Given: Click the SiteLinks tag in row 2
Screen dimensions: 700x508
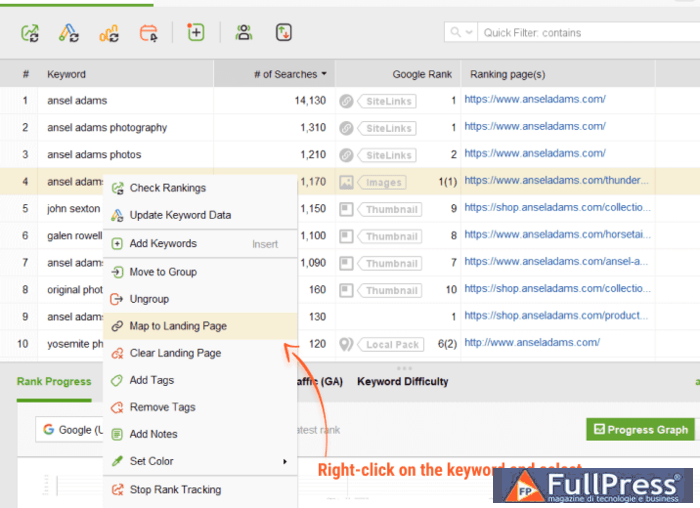Looking at the screenshot, I should point(388,128).
